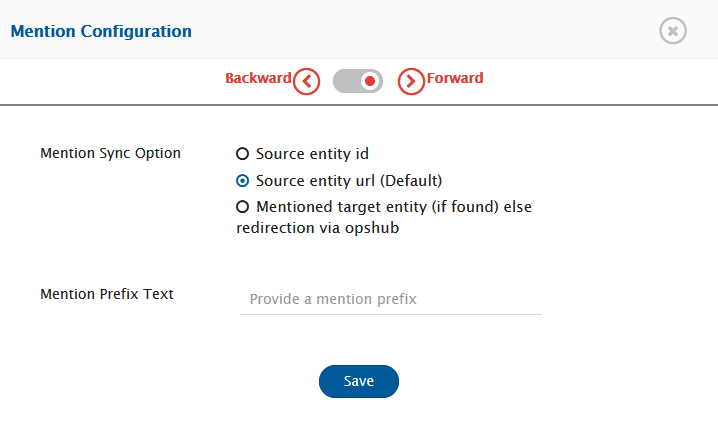Focus the Mention Prefix Text input field
The image size is (718, 445).
(390, 299)
